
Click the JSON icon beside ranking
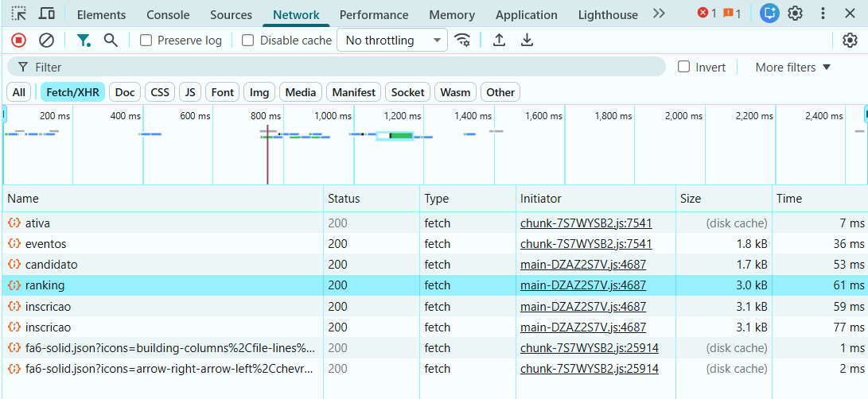pyautogui.click(x=14, y=285)
